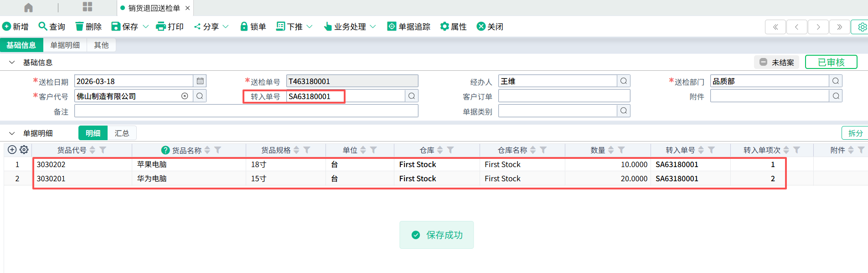Click the 打印 (Print) printer icon

(161, 26)
